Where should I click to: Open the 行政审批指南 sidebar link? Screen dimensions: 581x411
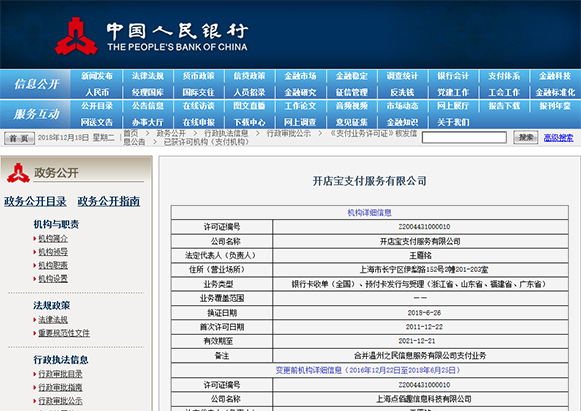pyautogui.click(x=60, y=387)
